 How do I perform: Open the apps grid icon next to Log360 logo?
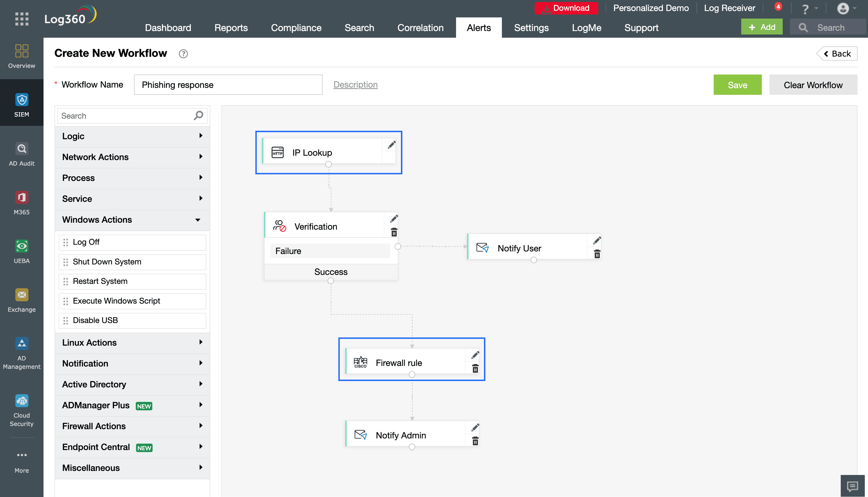pyautogui.click(x=21, y=19)
